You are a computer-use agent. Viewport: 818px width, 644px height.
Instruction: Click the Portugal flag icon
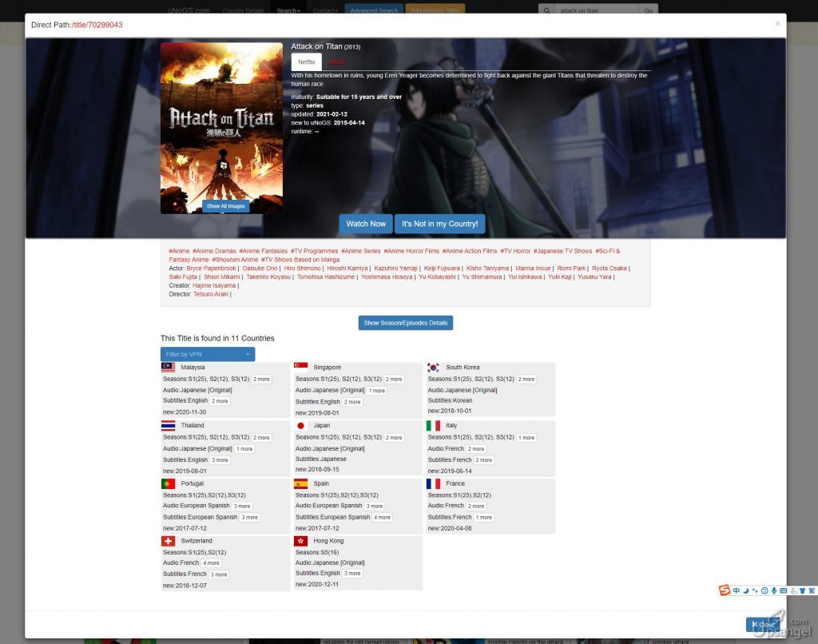coord(168,483)
